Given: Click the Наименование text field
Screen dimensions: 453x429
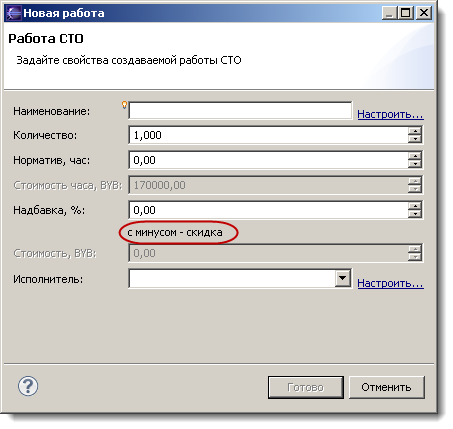Looking at the screenshot, I should (x=240, y=110).
